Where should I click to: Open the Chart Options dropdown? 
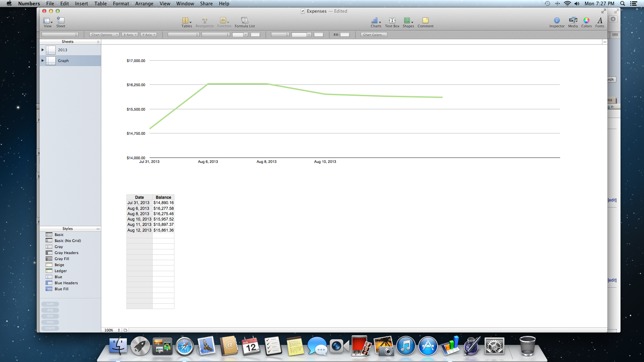[x=104, y=35]
